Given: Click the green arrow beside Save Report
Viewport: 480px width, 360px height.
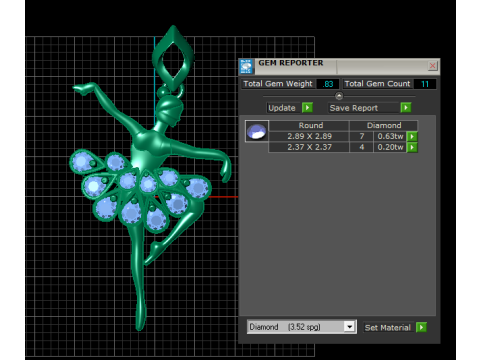Looking at the screenshot, I should click(x=406, y=108).
